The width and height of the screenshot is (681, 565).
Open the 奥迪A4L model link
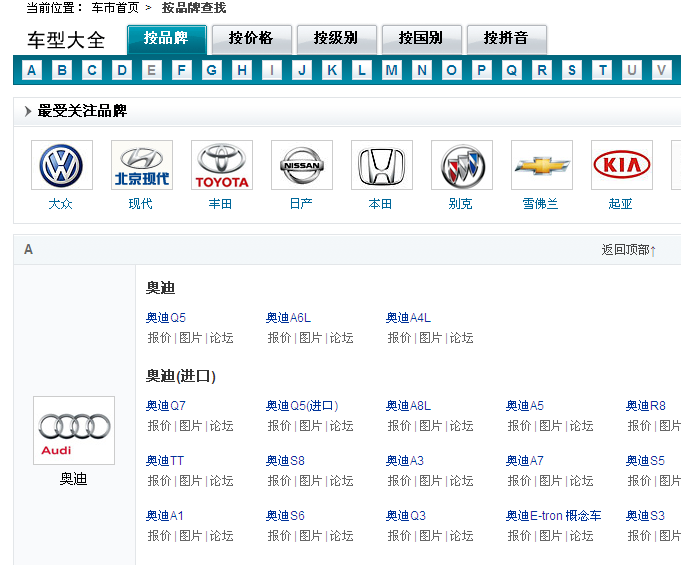click(x=408, y=318)
